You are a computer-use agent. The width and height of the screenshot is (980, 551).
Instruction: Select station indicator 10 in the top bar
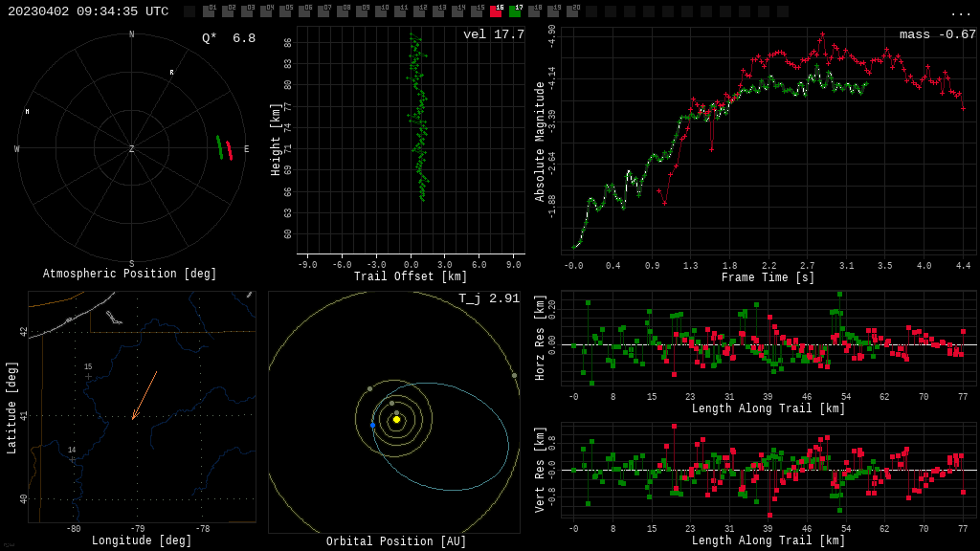coord(381,11)
